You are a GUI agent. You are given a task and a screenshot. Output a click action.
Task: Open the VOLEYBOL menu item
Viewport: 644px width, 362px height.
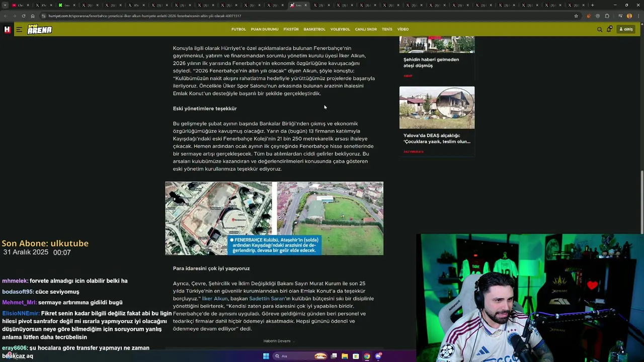pos(340,29)
